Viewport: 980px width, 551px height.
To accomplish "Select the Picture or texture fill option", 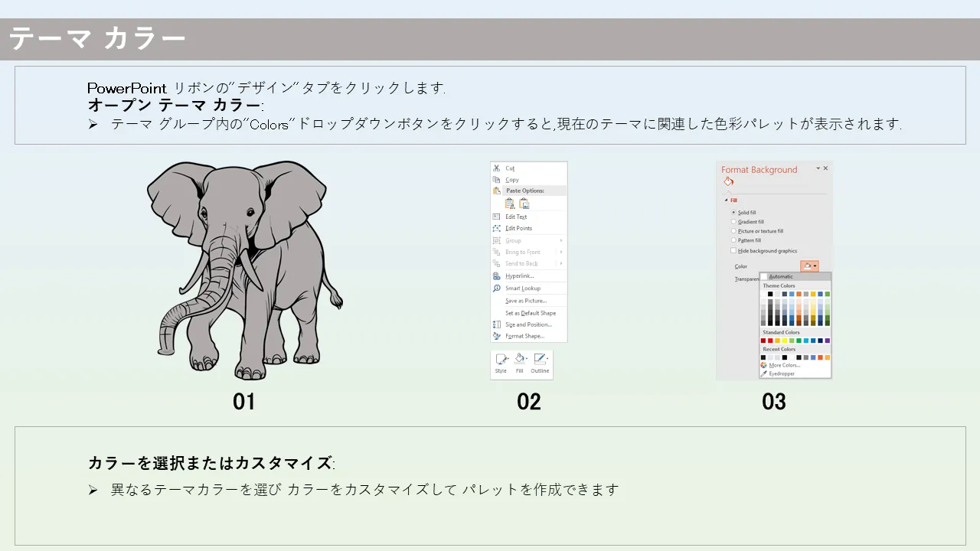I will (733, 231).
